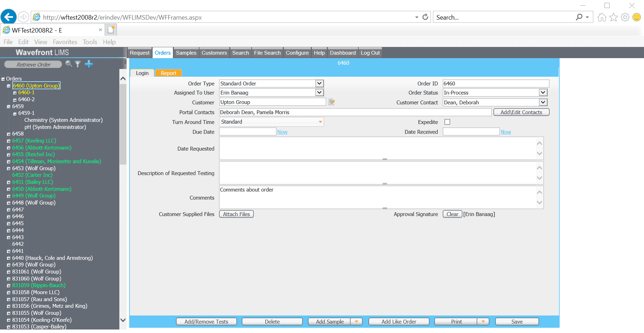
Task: Open the customer edit notepad icon beside Upton Group
Action: point(331,102)
